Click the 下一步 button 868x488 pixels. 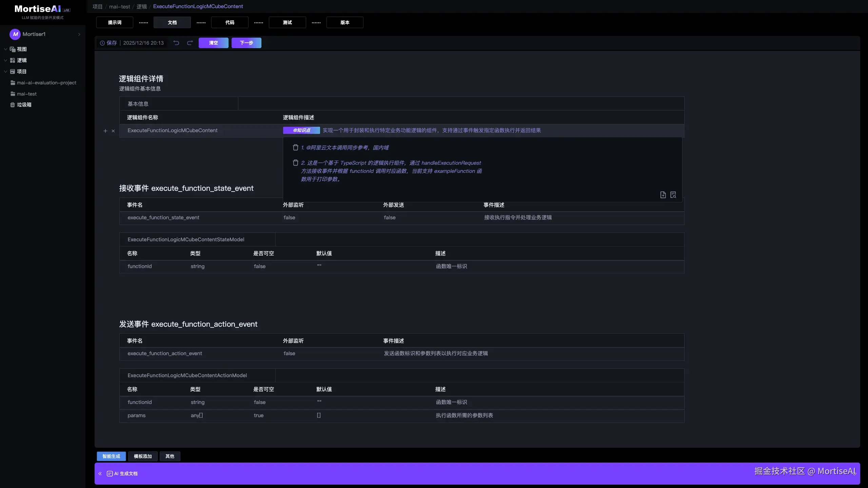pyautogui.click(x=246, y=43)
